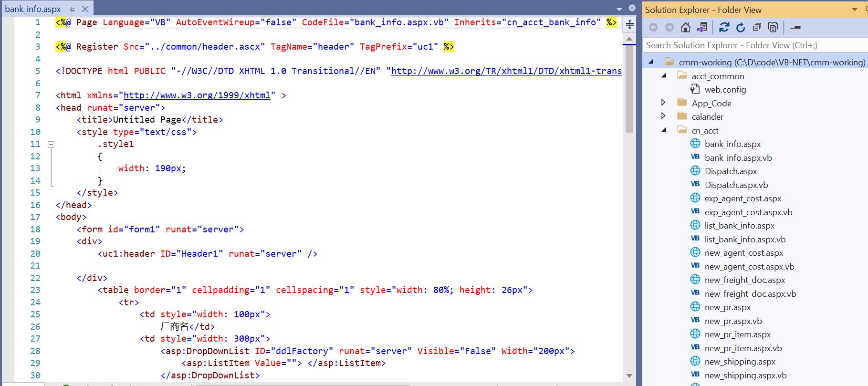Viewport: 868px width, 386px height.
Task: Click the "Untitled Page" title text in code
Action: pos(147,120)
